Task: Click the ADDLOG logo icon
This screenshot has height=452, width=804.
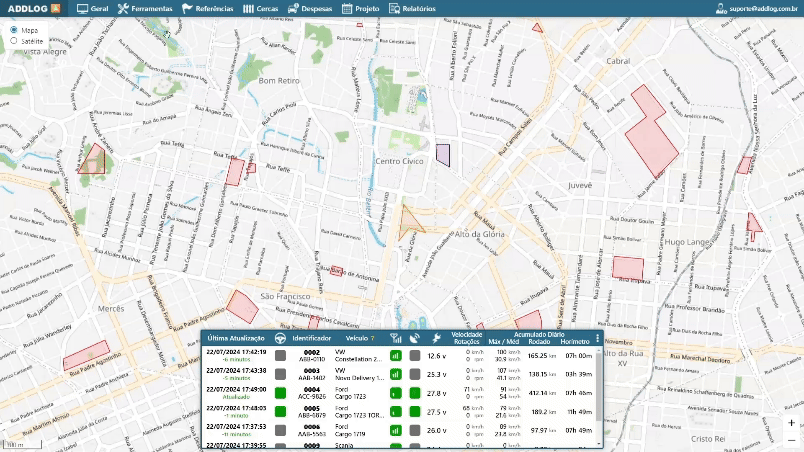Action: [54, 8]
